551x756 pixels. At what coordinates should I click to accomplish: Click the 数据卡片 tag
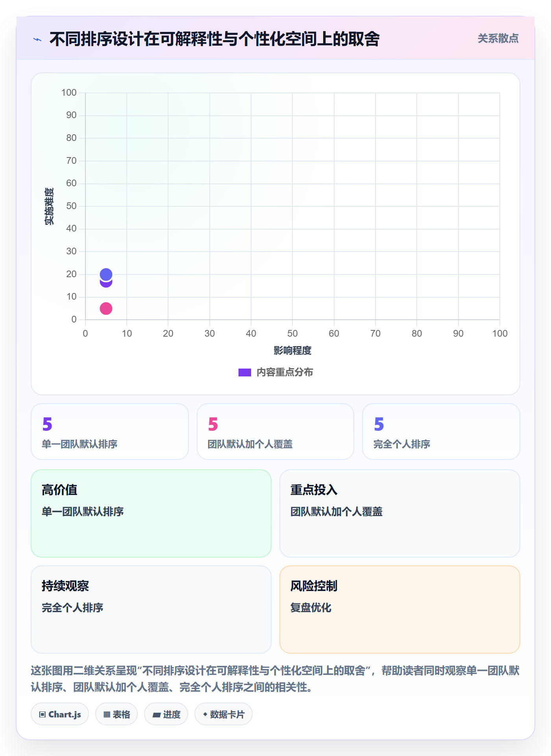click(x=224, y=714)
